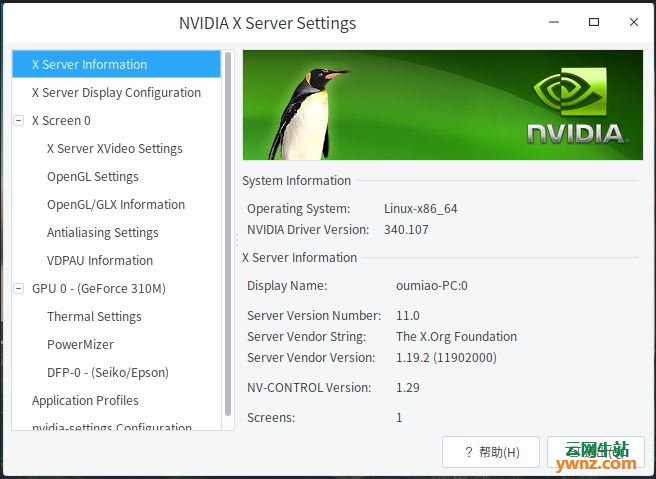The height and width of the screenshot is (479, 656).
Task: Minimize the NVIDIA X Server Settings window
Action: pos(554,22)
